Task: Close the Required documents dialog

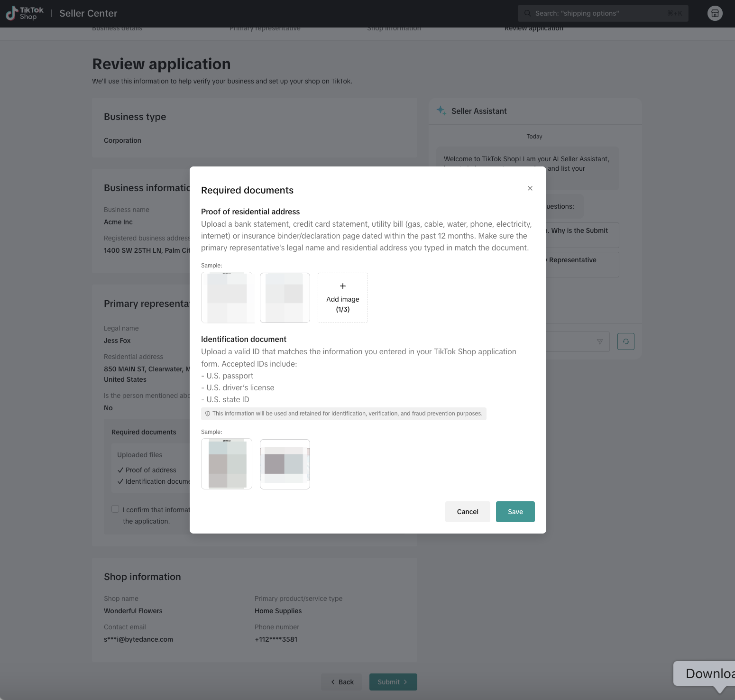Action: (530, 188)
